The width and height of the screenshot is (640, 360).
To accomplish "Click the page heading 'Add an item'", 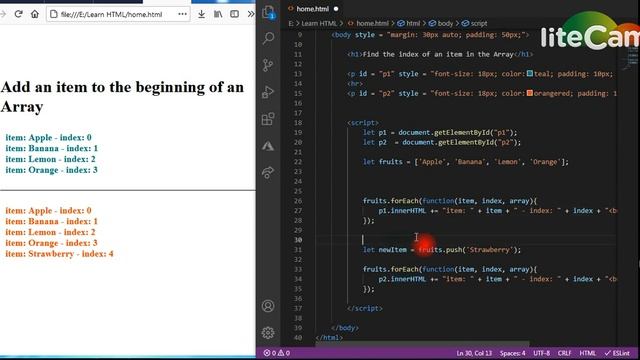I will point(122,97).
